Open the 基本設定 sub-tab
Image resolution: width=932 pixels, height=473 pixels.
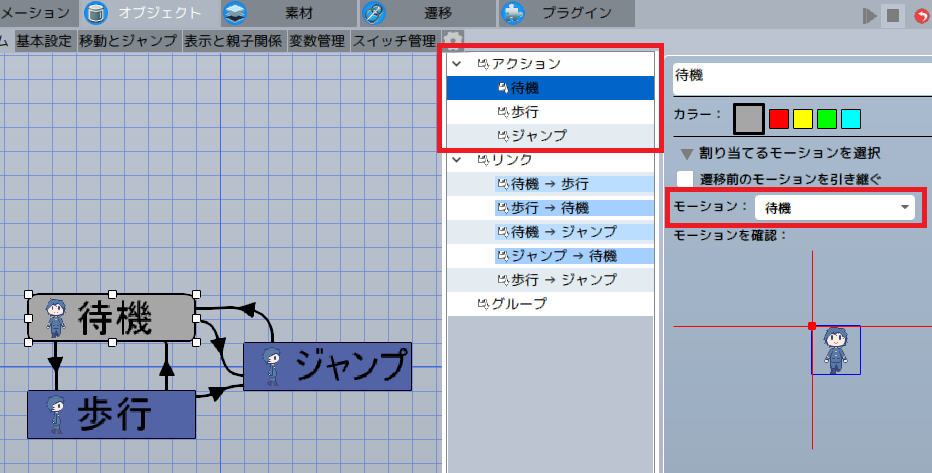click(44, 41)
